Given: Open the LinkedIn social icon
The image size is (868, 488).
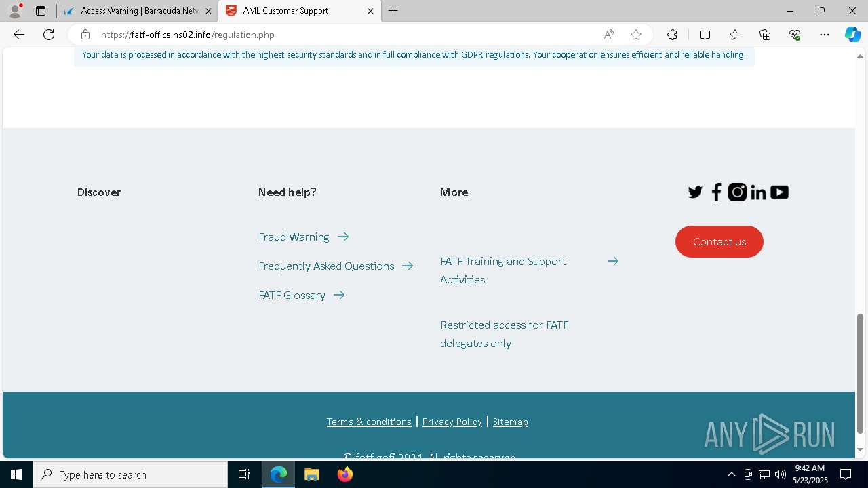Looking at the screenshot, I should click(758, 192).
